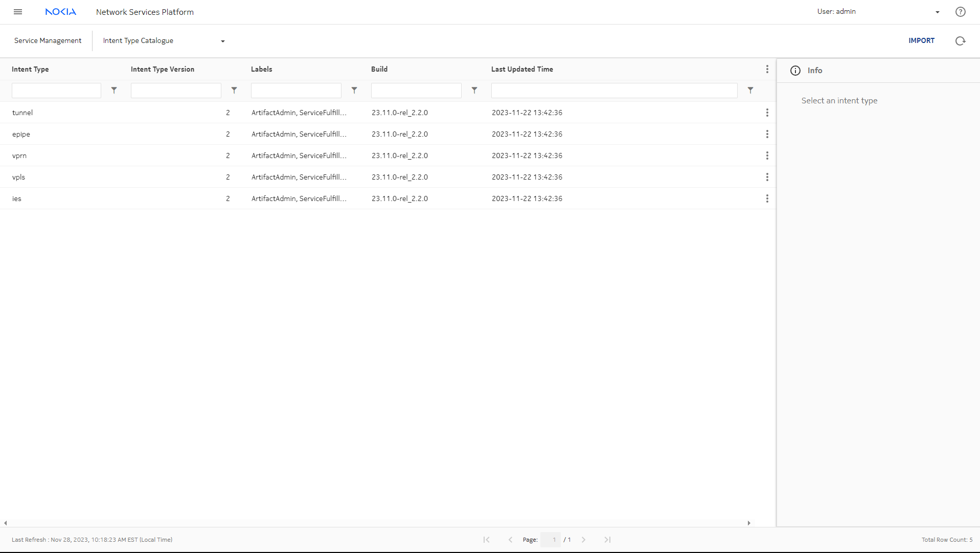Sort by Intent Type Version column header
The width and height of the screenshot is (980, 553).
(163, 70)
